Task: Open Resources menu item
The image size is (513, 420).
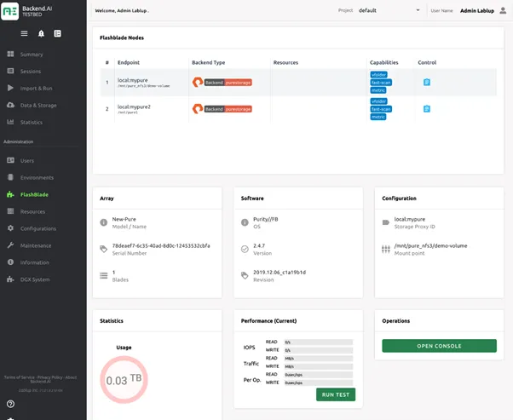Action: coord(32,211)
